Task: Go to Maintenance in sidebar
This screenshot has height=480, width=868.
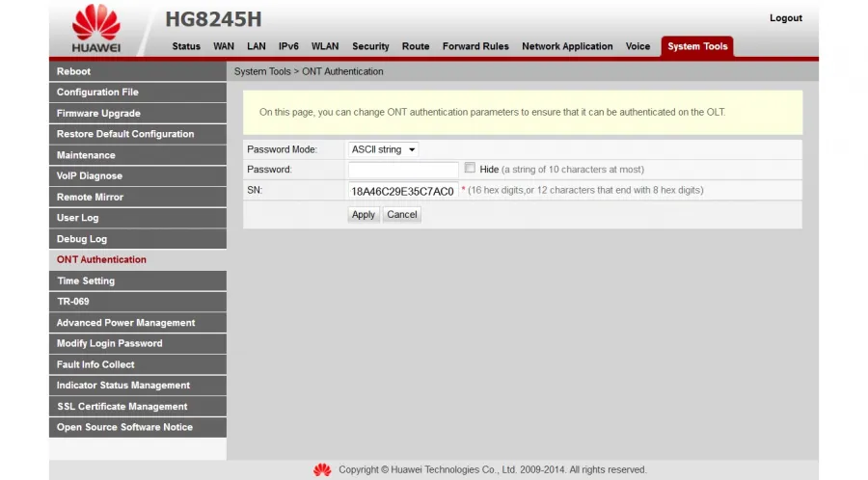Action: click(138, 155)
